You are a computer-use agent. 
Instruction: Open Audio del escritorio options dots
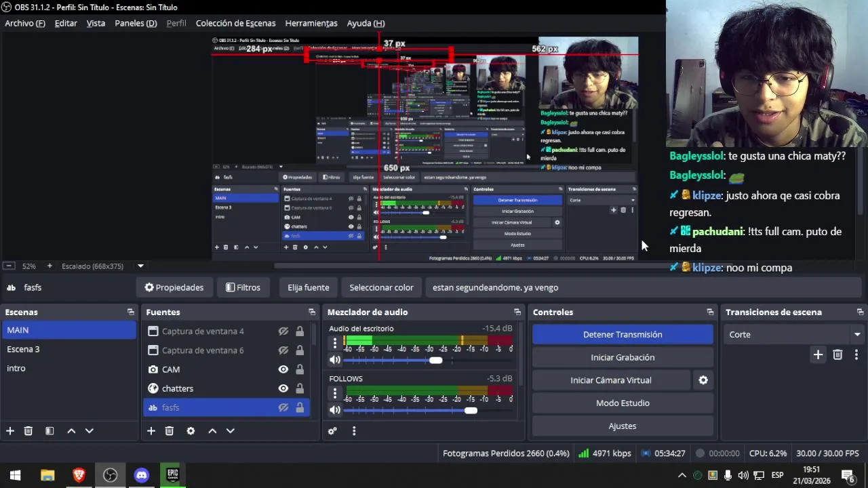coord(334,343)
